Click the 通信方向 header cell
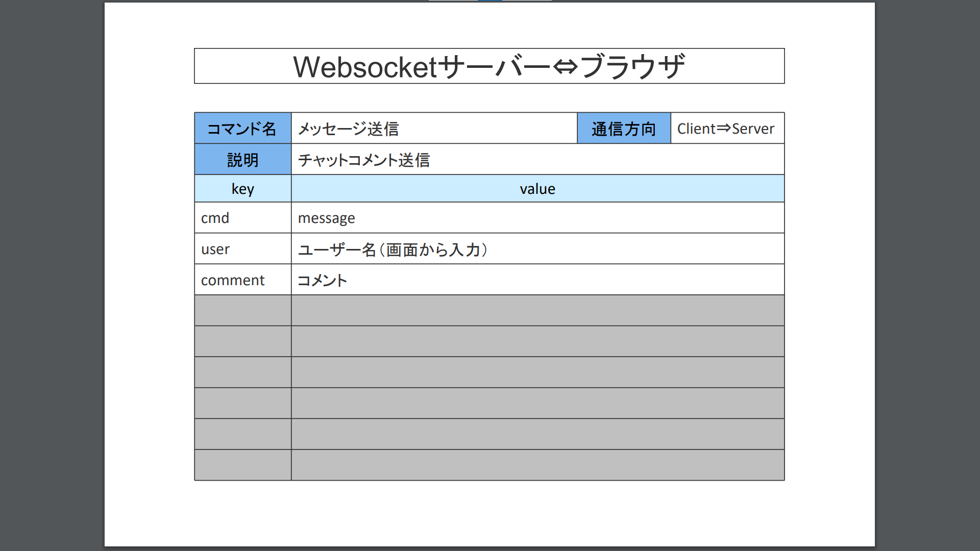This screenshot has height=551, width=980. [624, 129]
